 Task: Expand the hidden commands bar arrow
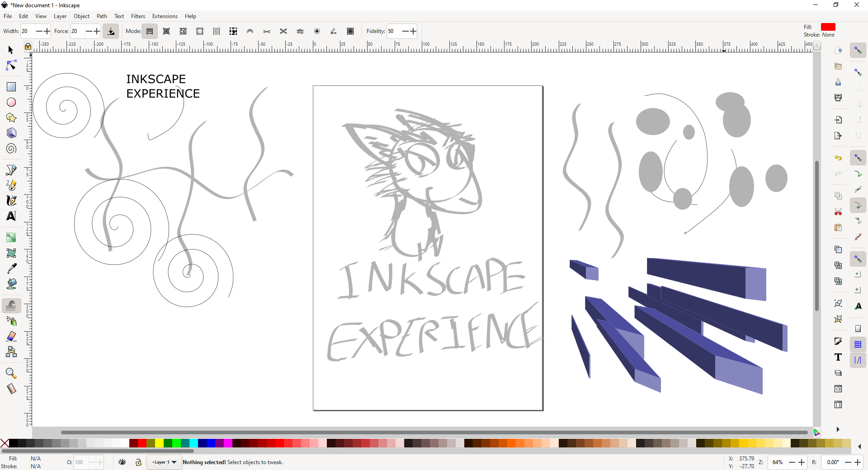[838, 429]
